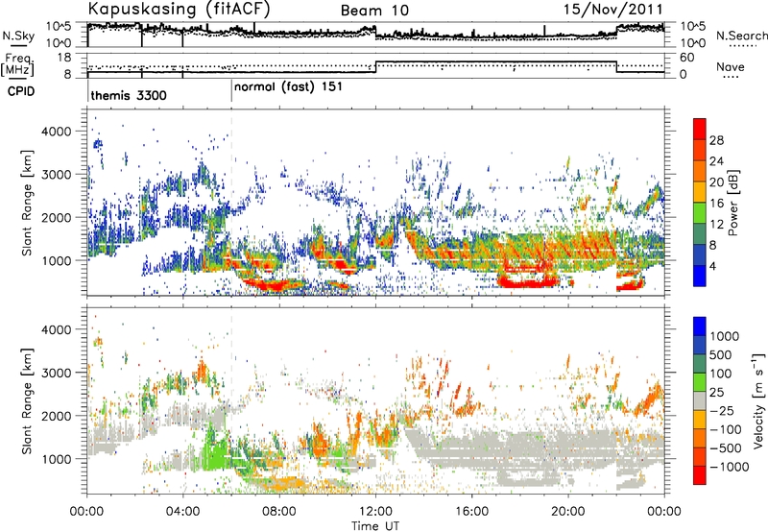Viewport: 768px width, 532px height.
Task: Click the "20:00" time tick label
Action: pos(568,512)
